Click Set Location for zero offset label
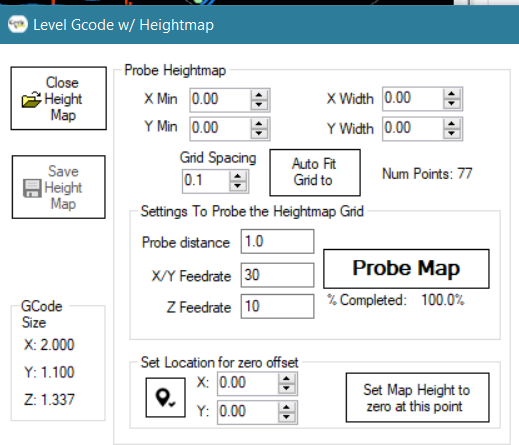The image size is (519, 445). point(219,363)
